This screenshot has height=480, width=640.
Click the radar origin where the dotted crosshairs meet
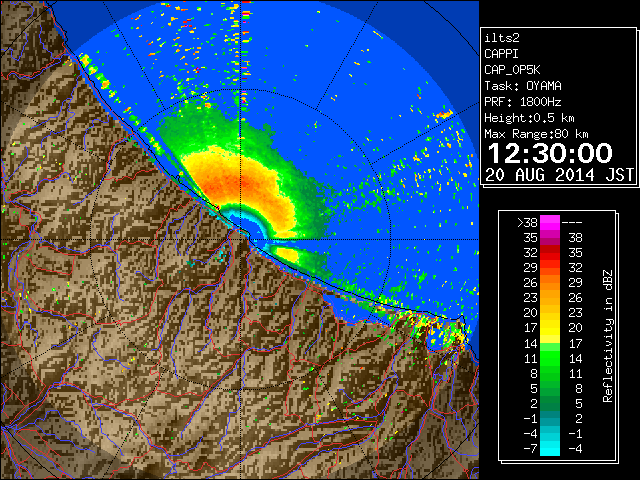coord(241,240)
